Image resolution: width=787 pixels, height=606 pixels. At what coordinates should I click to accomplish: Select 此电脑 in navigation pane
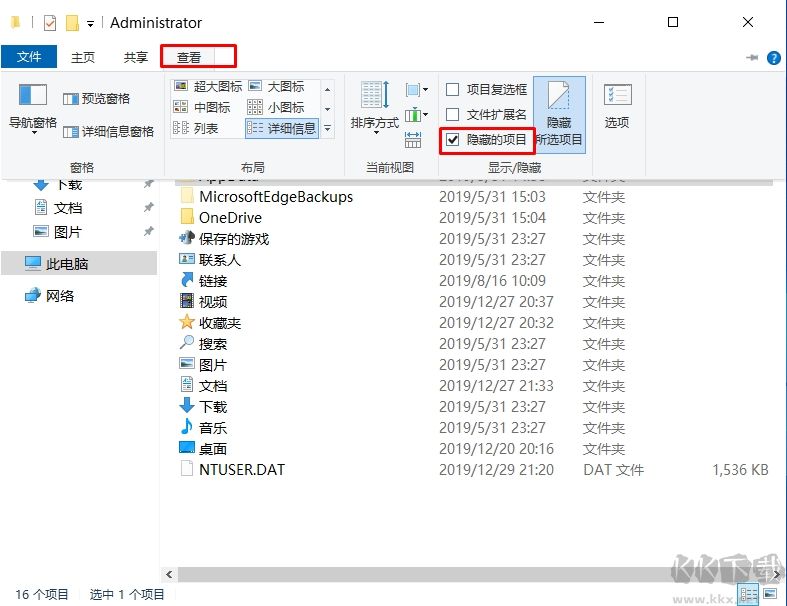(79, 264)
